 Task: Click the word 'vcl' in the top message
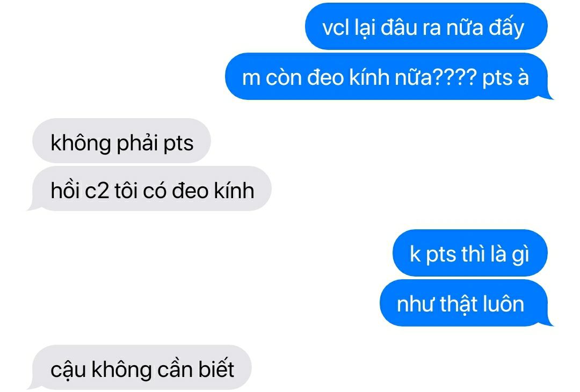(336, 27)
